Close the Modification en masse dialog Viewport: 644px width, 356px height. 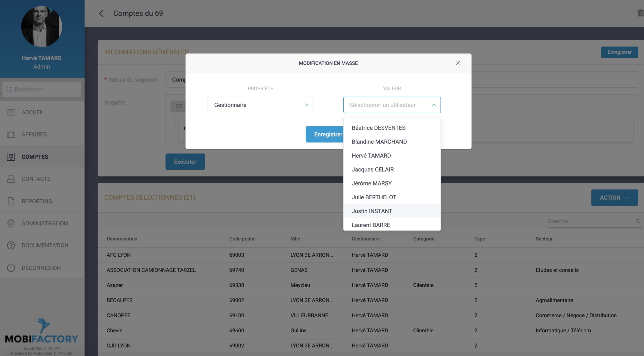pos(458,63)
